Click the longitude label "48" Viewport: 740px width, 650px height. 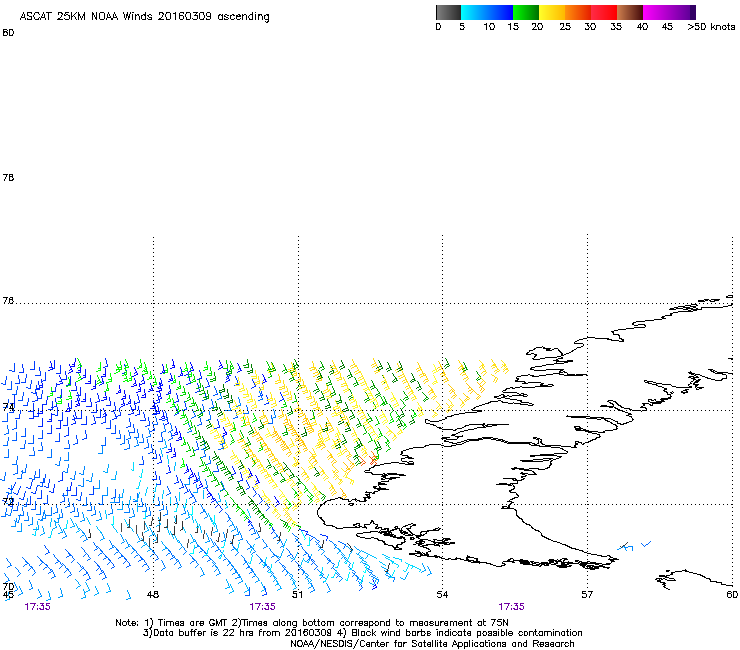(x=153, y=594)
